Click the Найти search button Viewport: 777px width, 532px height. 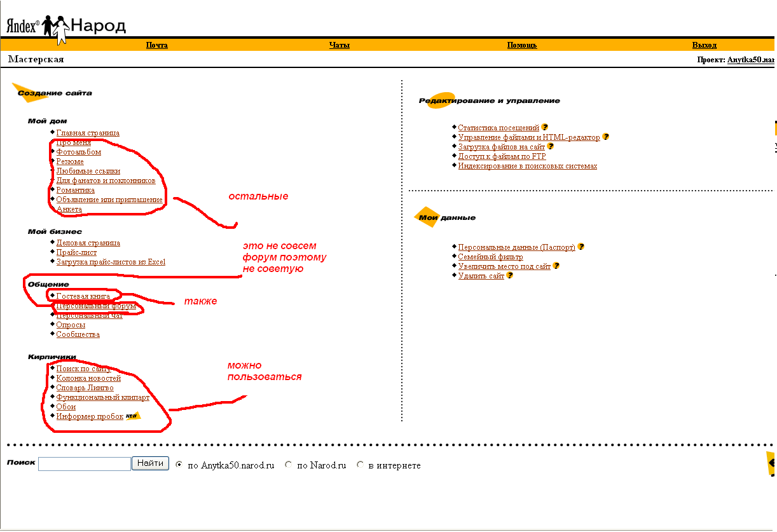point(151,463)
